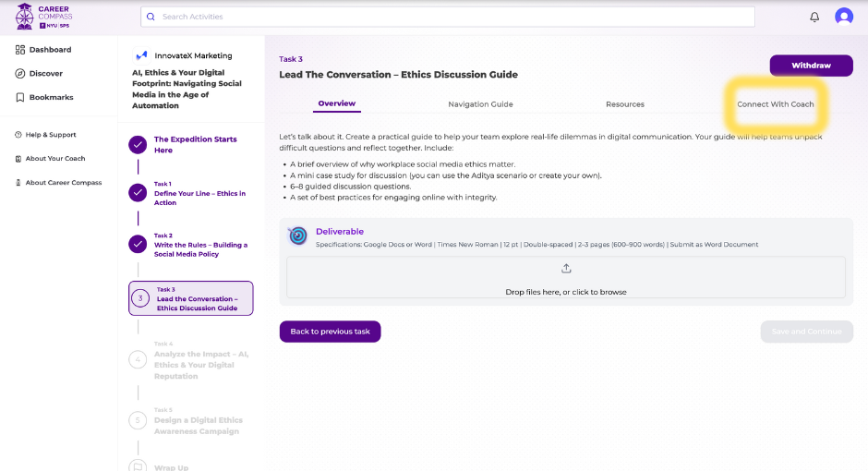868x471 pixels.
Task: Click the Search Activities field
Action: [452, 17]
